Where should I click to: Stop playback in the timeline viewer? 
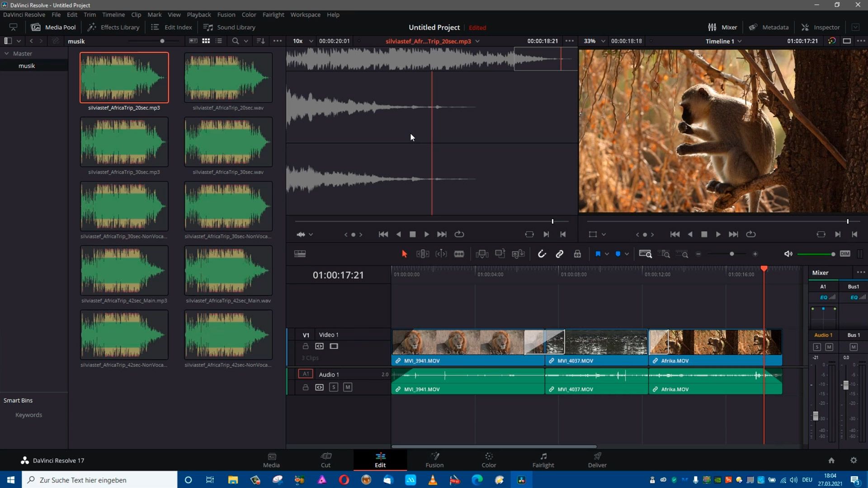coord(704,235)
